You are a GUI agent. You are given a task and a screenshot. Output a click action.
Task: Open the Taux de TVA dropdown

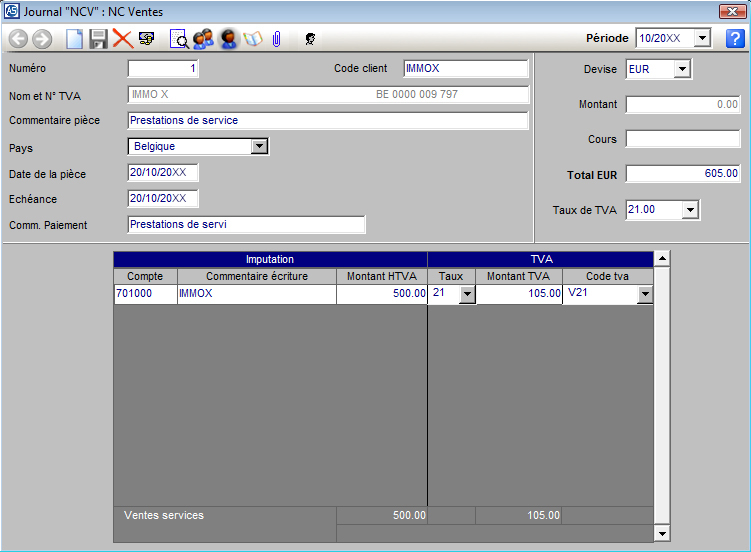689,210
